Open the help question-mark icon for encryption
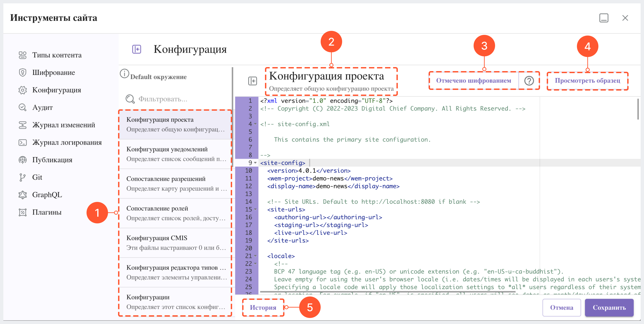 (x=529, y=80)
